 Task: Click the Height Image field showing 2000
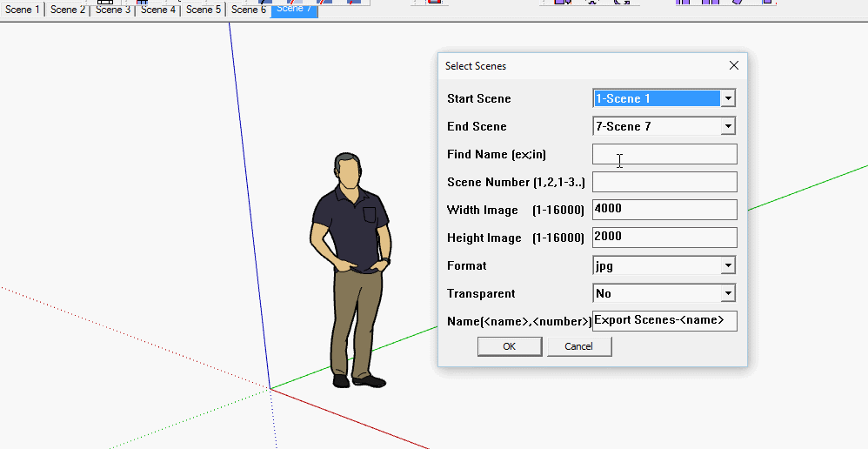point(664,238)
